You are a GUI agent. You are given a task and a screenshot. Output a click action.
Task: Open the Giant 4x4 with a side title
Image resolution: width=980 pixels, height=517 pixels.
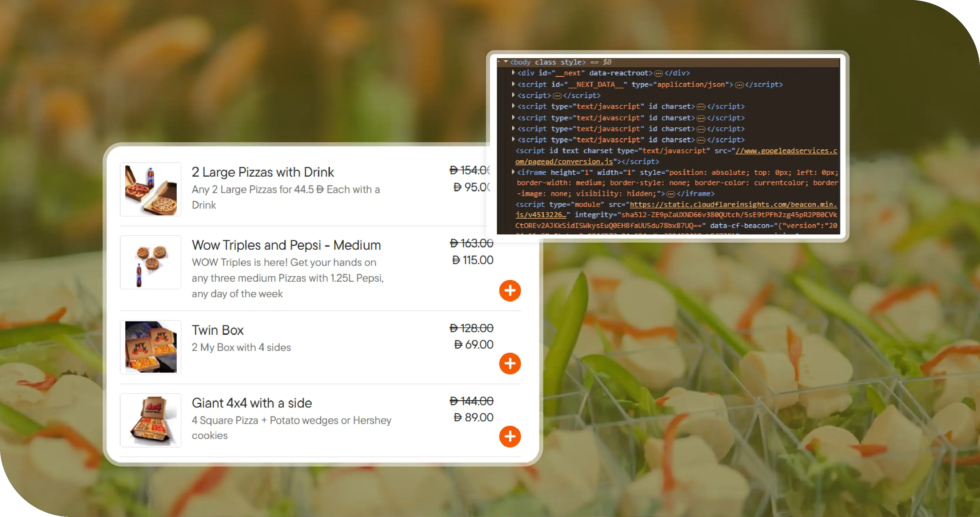[x=252, y=403]
